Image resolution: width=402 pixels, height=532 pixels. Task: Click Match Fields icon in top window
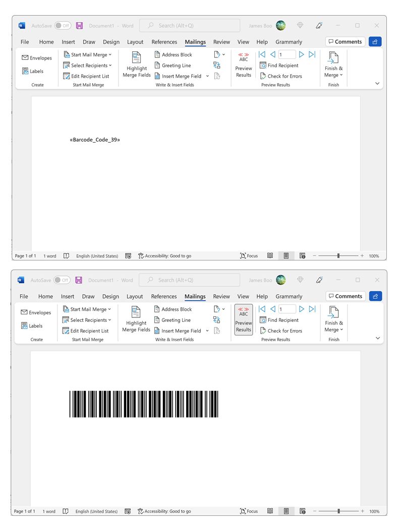217,65
